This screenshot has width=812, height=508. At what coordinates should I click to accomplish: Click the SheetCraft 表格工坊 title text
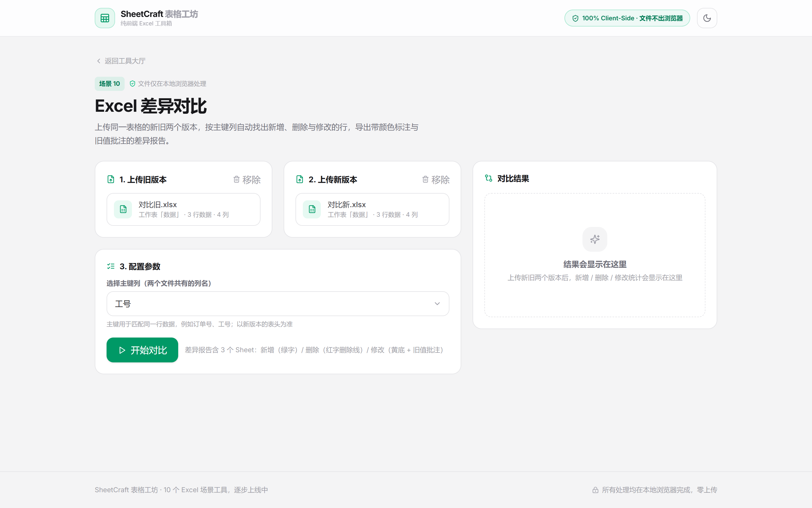coord(159,14)
